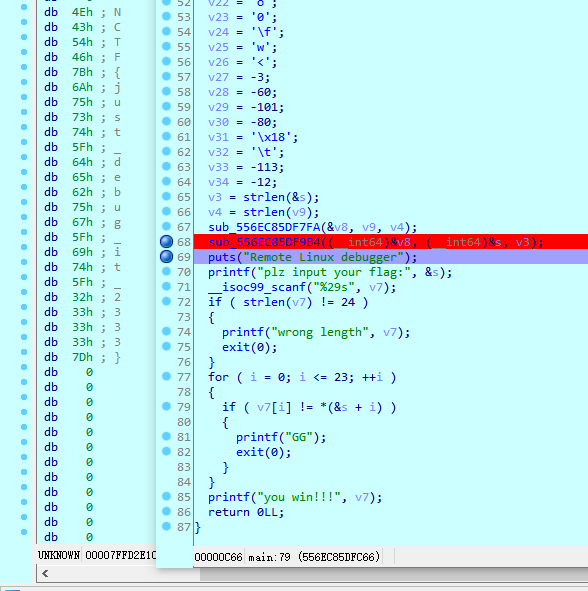
Task: Click the left arrow of the horizontal scrollbar
Action: [x=45, y=574]
